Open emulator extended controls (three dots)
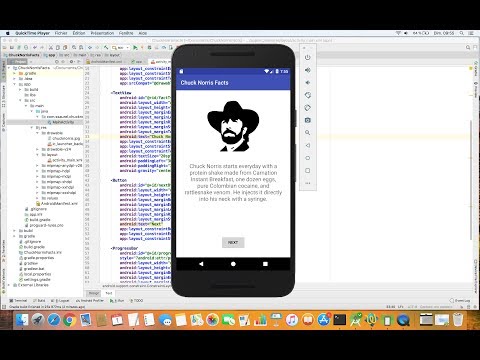The image size is (480, 360). pyautogui.click(x=308, y=183)
